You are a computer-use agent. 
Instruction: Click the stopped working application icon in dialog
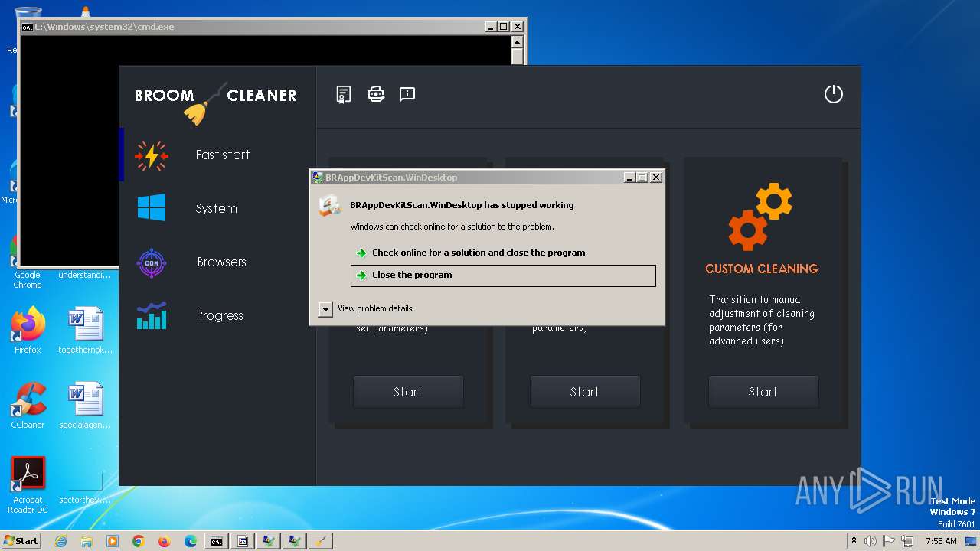point(330,206)
